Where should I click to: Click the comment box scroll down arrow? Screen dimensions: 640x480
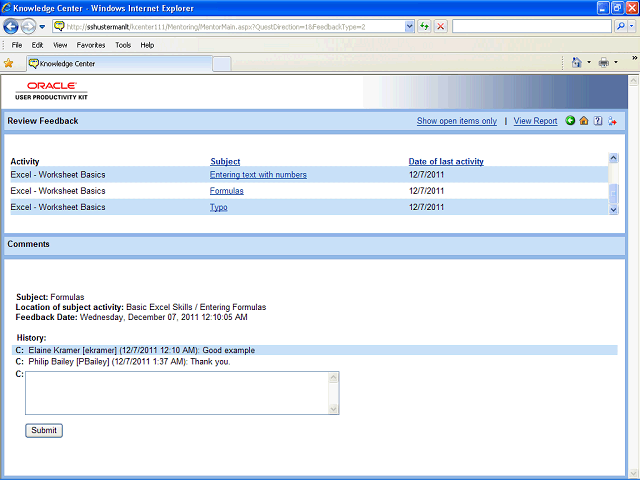pos(333,409)
